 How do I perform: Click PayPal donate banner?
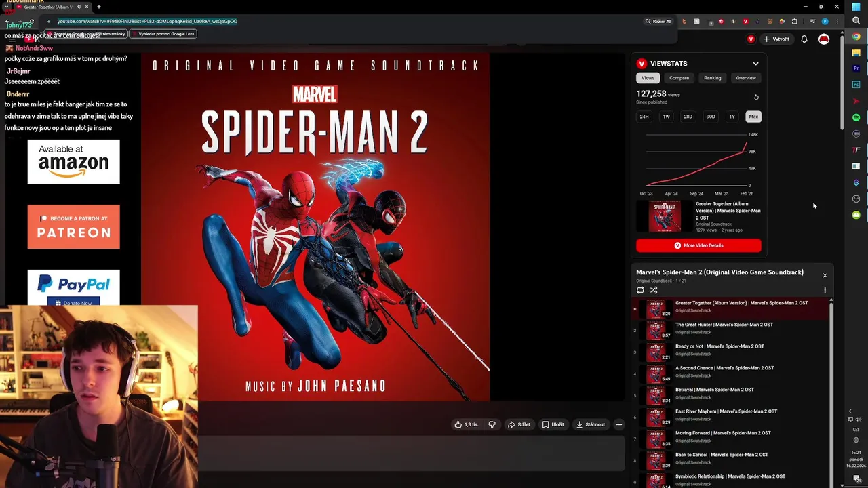tap(73, 287)
